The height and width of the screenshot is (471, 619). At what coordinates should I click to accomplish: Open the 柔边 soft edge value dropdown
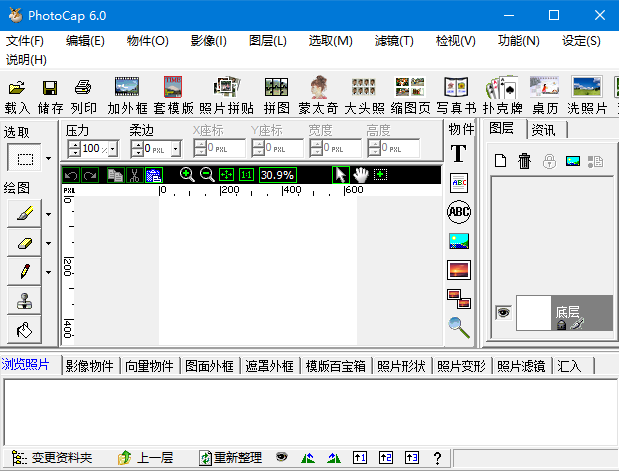176,149
